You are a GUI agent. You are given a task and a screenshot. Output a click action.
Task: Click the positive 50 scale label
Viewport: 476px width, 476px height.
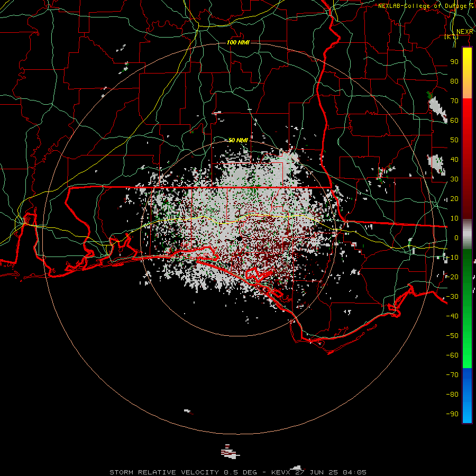click(454, 140)
